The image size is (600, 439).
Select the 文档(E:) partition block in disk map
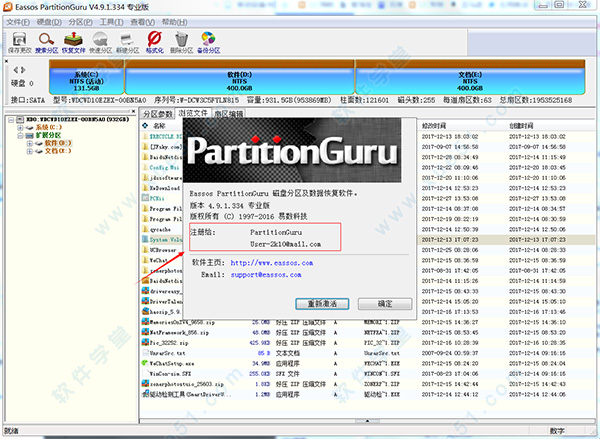(x=470, y=77)
